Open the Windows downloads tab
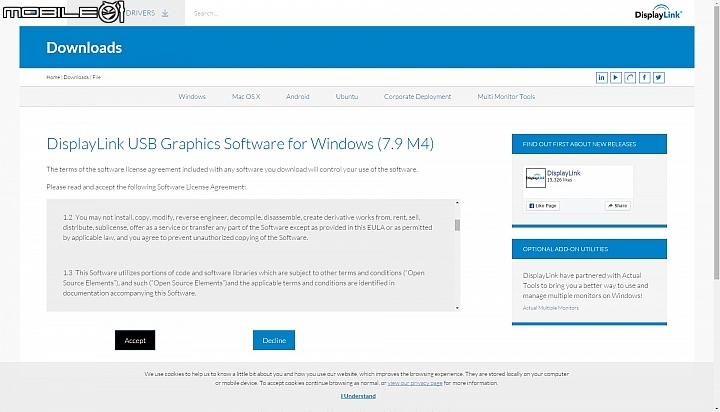This screenshot has height=412, width=720. tap(192, 96)
